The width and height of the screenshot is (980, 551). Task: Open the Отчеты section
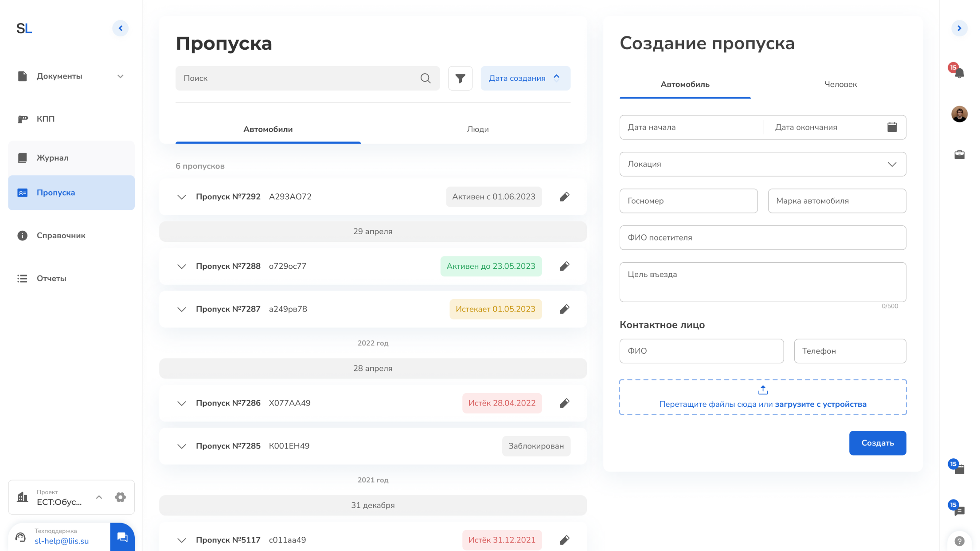(x=51, y=278)
